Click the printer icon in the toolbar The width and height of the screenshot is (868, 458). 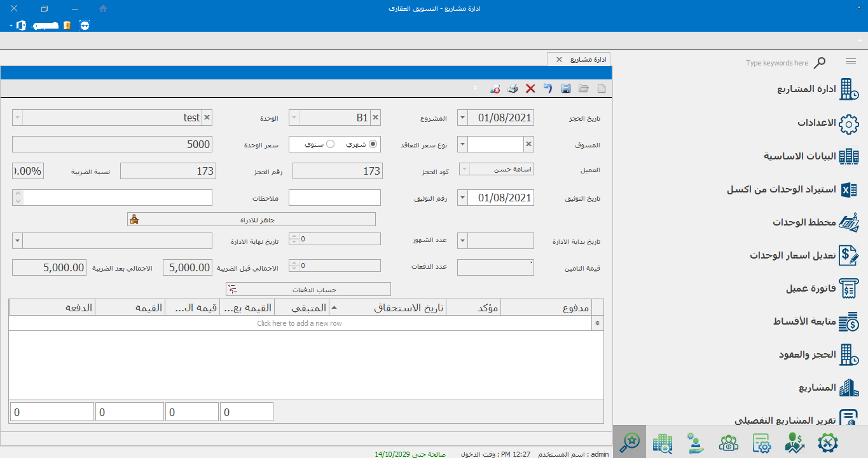pos(513,89)
